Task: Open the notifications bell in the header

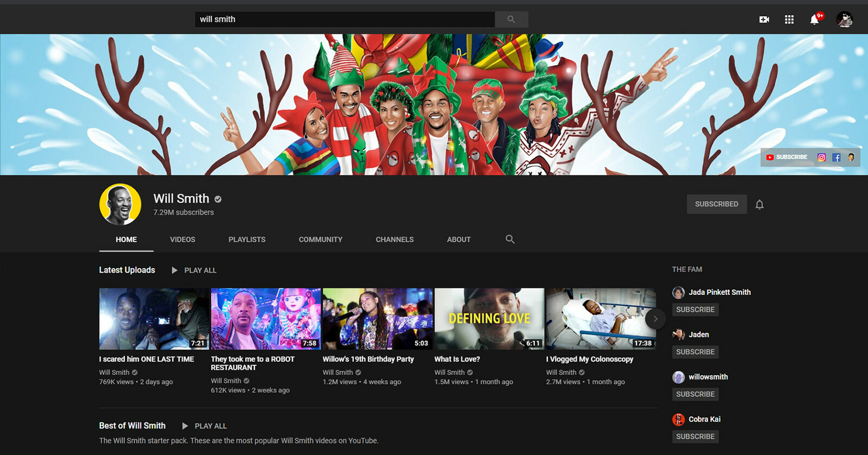Action: 814,20
